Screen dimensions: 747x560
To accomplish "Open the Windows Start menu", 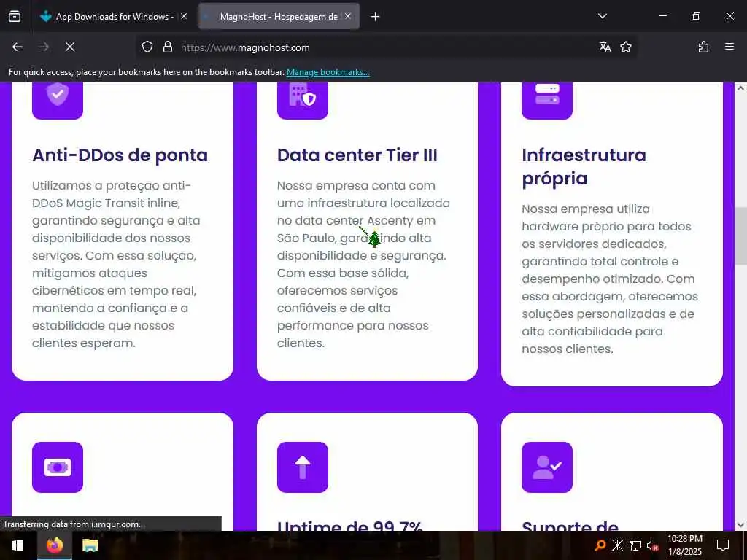I will pyautogui.click(x=18, y=545).
